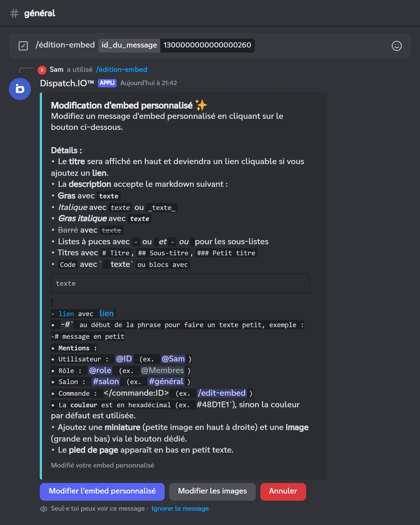
Task: Click the eye icon beside the visibility notice
Action: [44, 509]
